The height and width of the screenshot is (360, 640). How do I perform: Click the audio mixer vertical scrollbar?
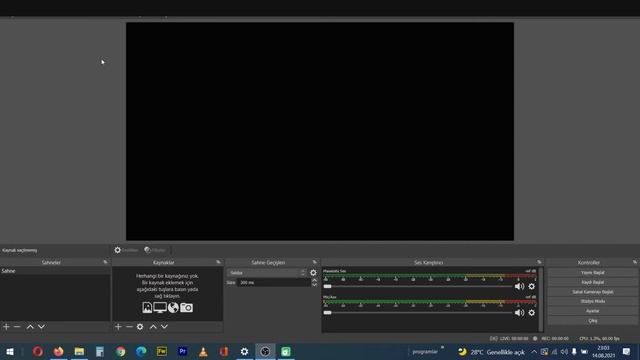(x=541, y=299)
